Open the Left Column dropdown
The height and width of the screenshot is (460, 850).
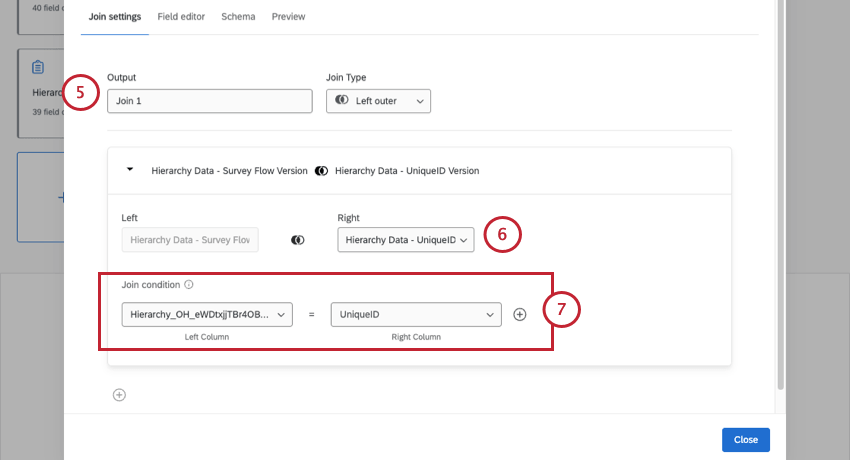coord(207,314)
